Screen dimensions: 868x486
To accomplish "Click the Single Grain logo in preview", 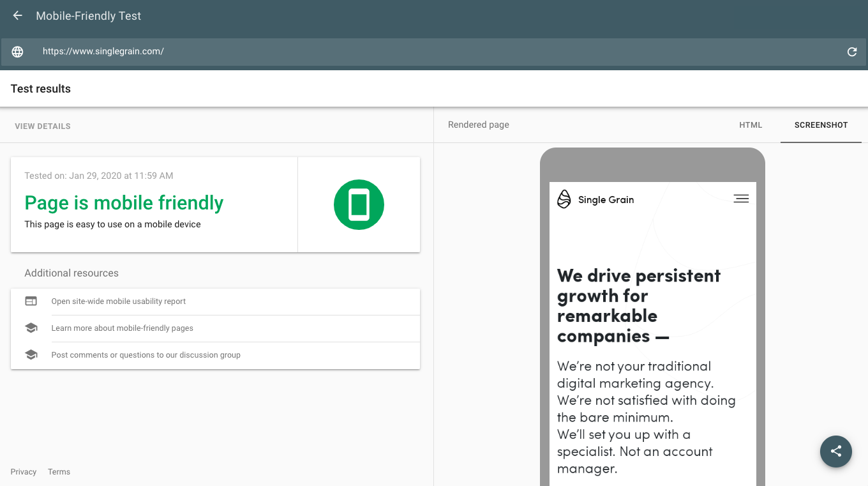I will click(x=595, y=199).
